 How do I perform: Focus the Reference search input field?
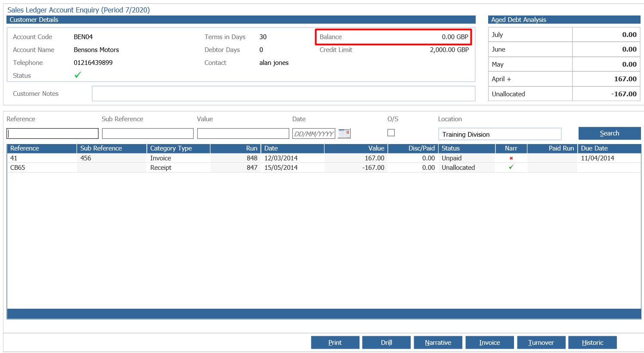pyautogui.click(x=53, y=134)
